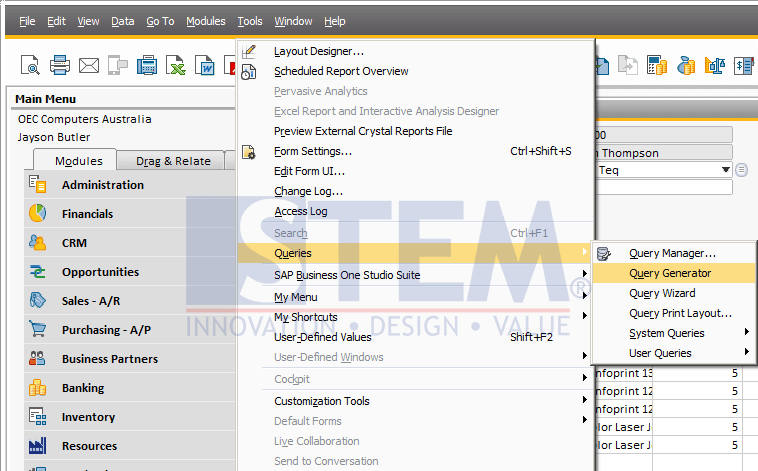Open the Go To menu
This screenshot has width=758, height=471.
point(160,21)
